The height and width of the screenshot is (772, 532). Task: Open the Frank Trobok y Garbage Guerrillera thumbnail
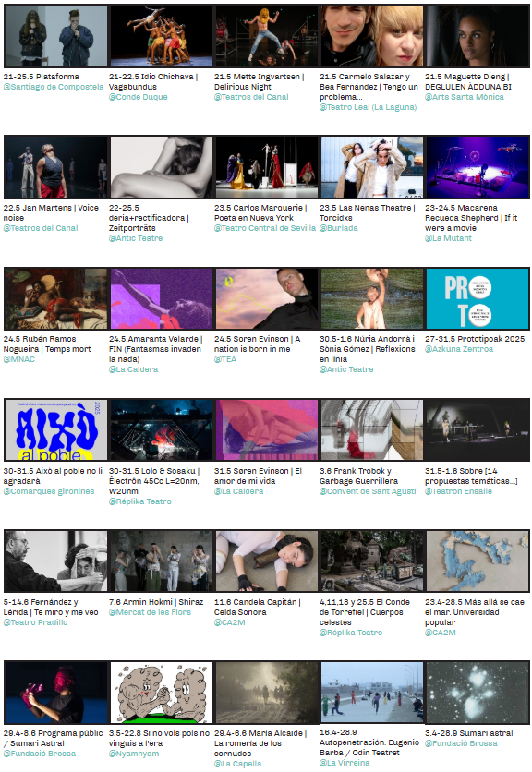coord(372,430)
